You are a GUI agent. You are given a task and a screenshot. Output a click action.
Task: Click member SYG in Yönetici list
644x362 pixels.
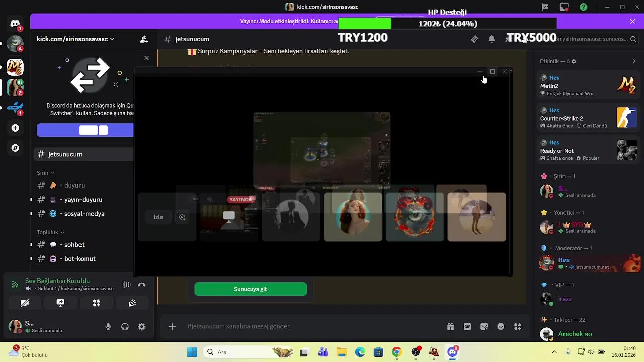point(588,227)
